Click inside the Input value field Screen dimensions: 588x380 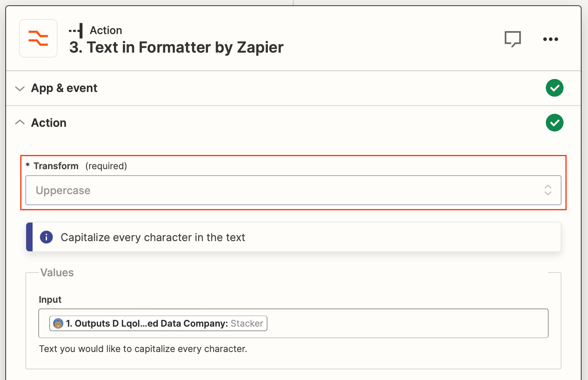[x=379, y=324]
